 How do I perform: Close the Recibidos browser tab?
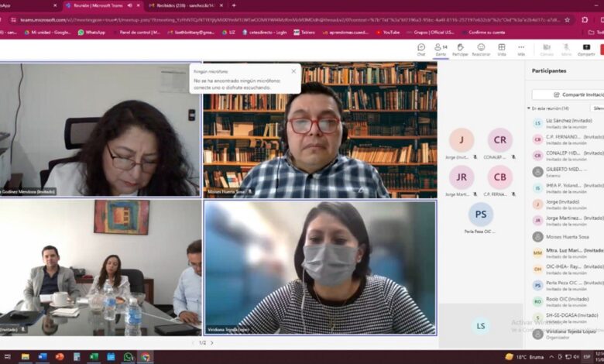[221, 5]
